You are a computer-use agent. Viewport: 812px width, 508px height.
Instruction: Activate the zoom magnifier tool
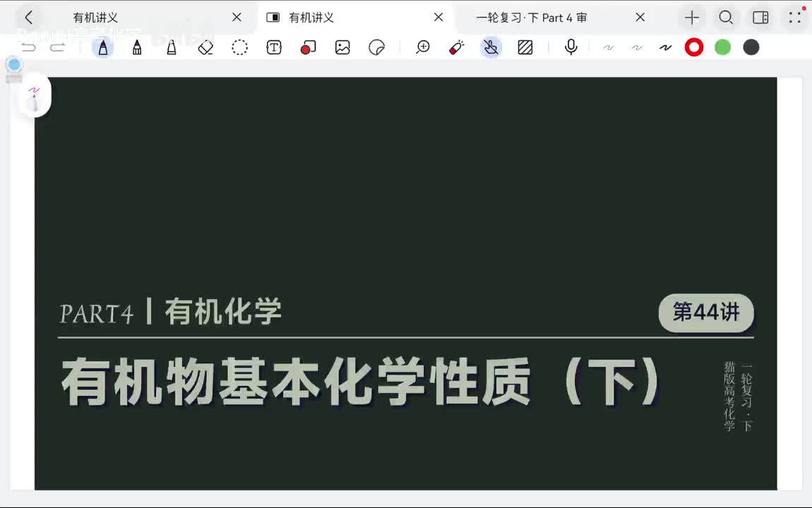(x=422, y=47)
